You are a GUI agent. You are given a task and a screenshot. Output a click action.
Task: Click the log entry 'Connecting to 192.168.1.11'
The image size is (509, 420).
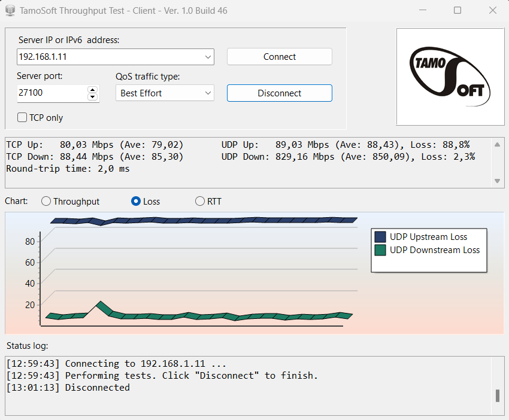tap(116, 364)
